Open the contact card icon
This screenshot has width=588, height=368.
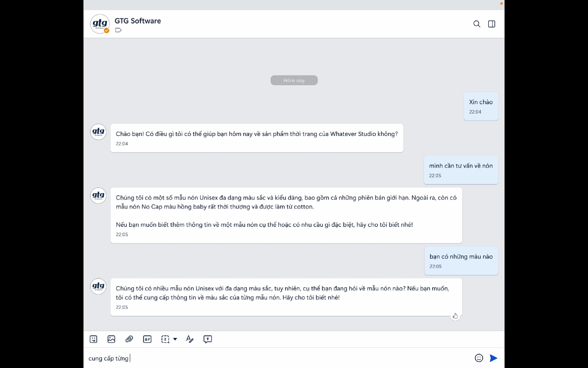[x=147, y=339]
